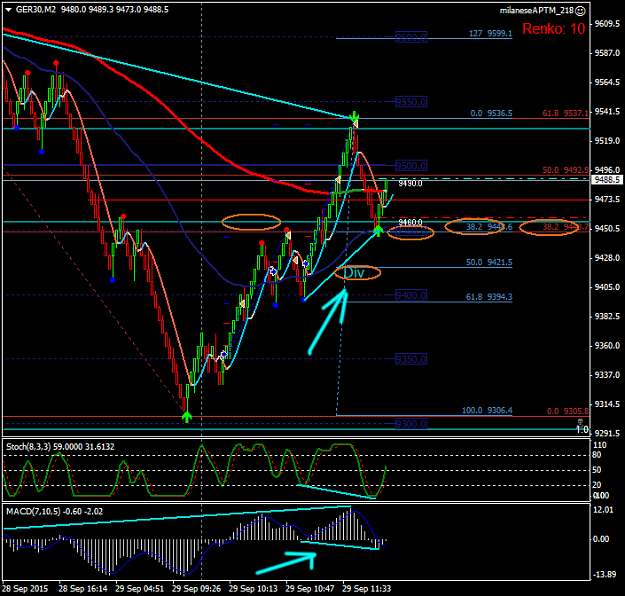Click the red Renko: 10 label

pos(554,29)
